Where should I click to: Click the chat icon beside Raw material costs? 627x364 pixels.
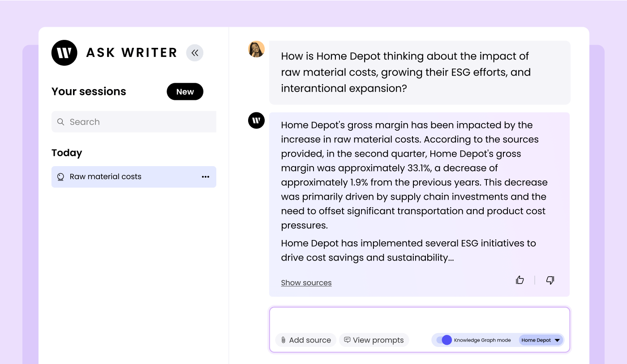(x=61, y=177)
